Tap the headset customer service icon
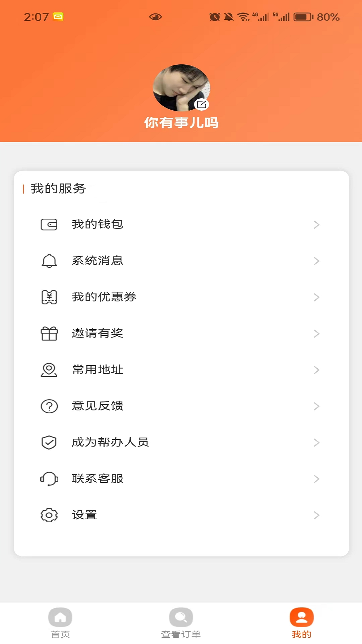Viewport: 362px width, 644px height. click(x=49, y=479)
